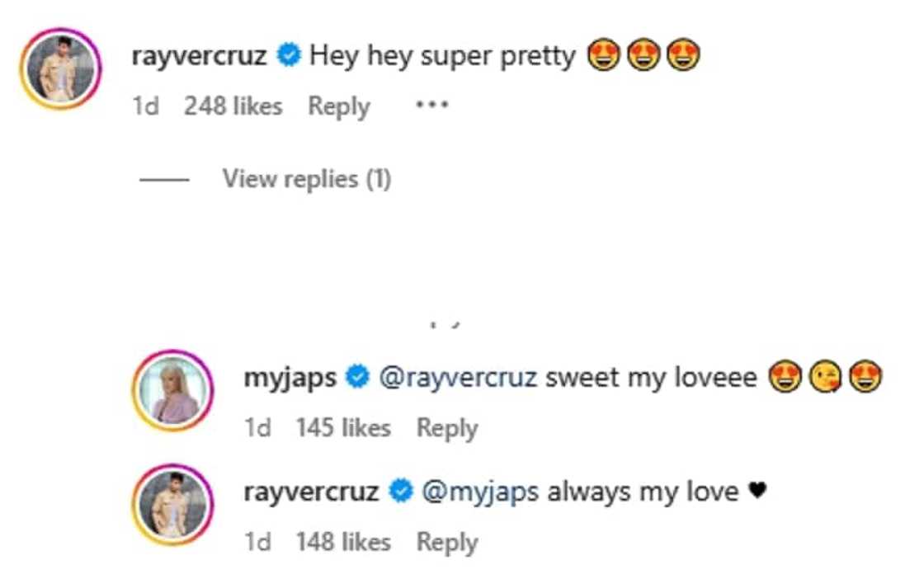The image size is (924, 579).
Task: Open myjaps profile picture
Action: 172,390
